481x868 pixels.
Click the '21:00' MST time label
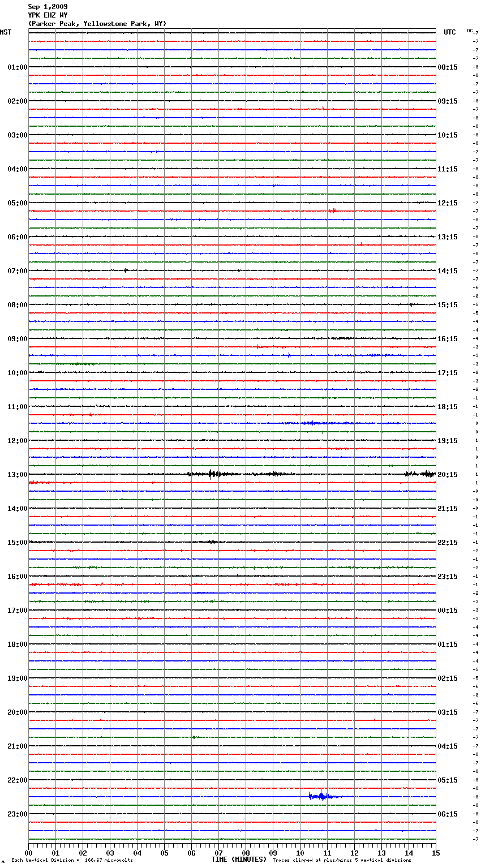18,746
